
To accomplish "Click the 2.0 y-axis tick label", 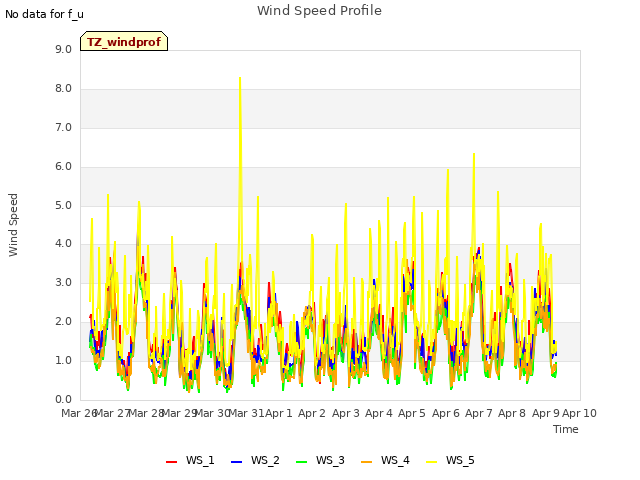I will [x=63, y=322].
